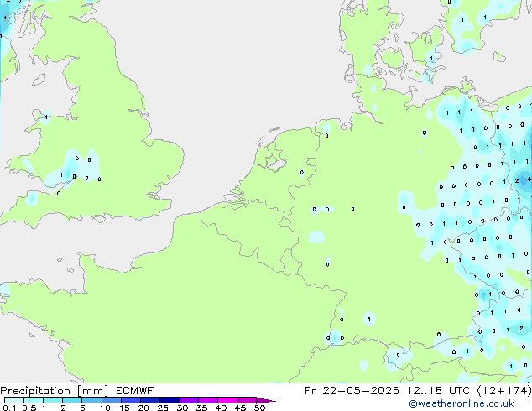The width and height of the screenshot is (532, 411).
Task: Click the "(12+174)" forecast step text
Action: pyautogui.click(x=504, y=391)
